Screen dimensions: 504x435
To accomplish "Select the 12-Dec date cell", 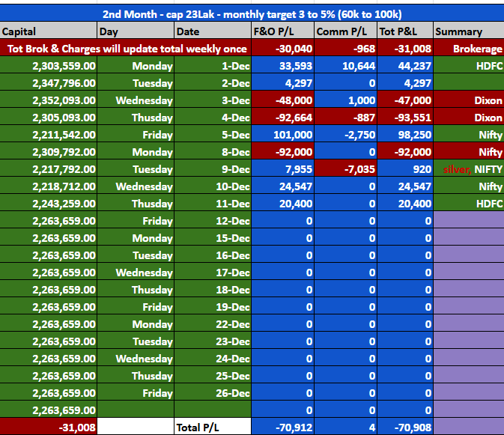I will [213, 221].
